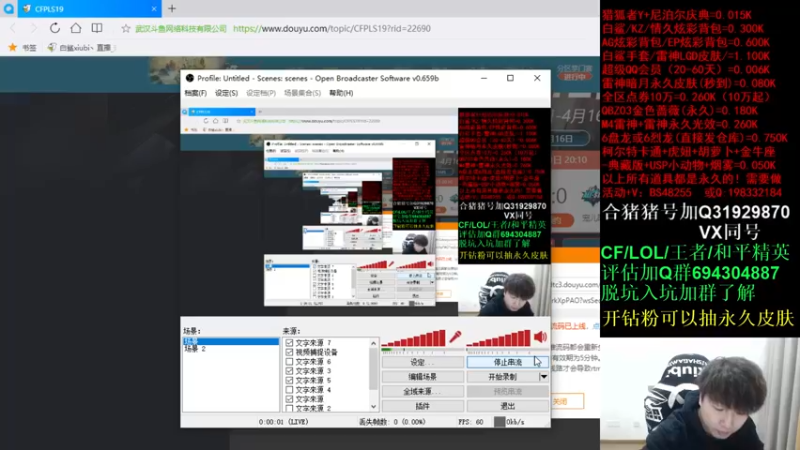This screenshot has height=450, width=800.
Task: Open the 白鲨xiubi 直播 bookmark
Action: tap(81, 47)
